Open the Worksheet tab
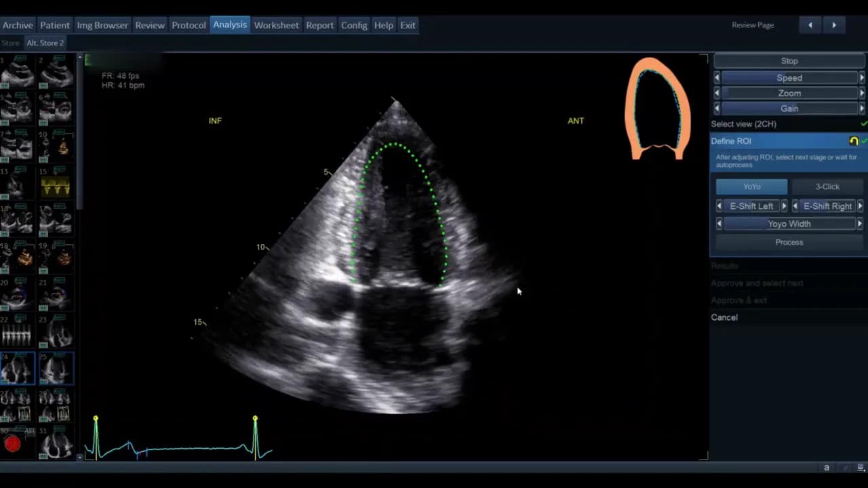 (x=276, y=25)
